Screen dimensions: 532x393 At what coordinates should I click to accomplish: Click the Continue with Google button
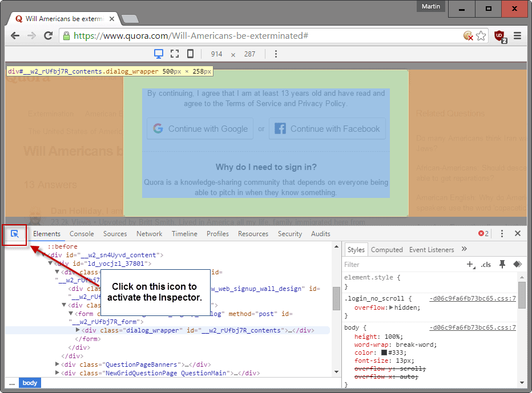pyautogui.click(x=200, y=128)
